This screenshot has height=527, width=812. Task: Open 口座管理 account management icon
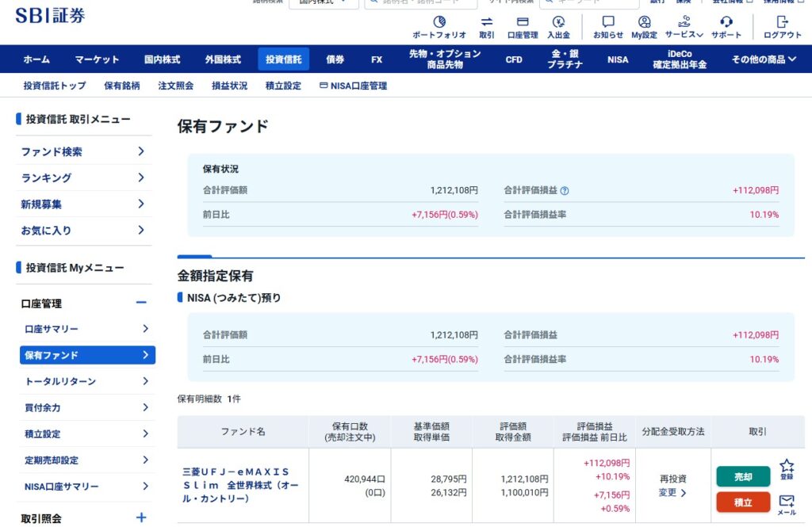point(523,22)
